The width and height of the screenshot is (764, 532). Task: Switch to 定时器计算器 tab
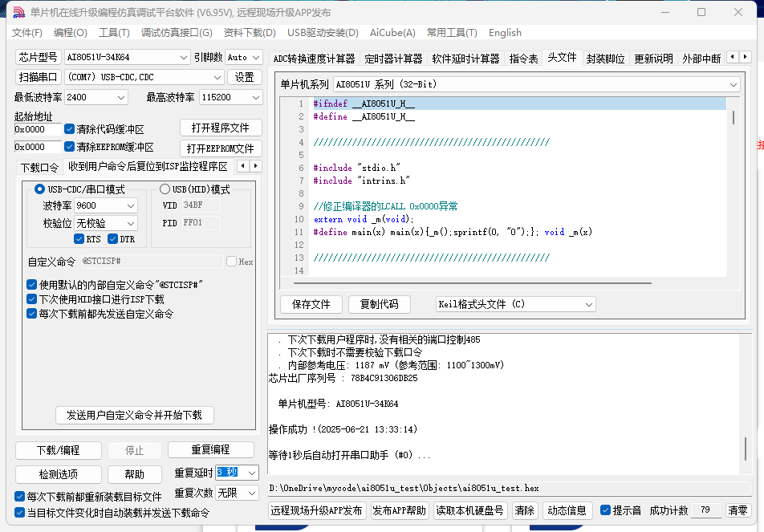[x=393, y=59]
